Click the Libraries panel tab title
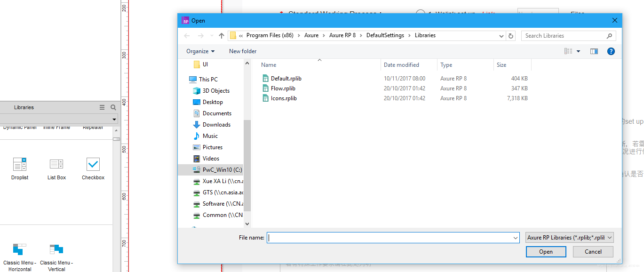The height and width of the screenshot is (272, 644). coord(24,107)
